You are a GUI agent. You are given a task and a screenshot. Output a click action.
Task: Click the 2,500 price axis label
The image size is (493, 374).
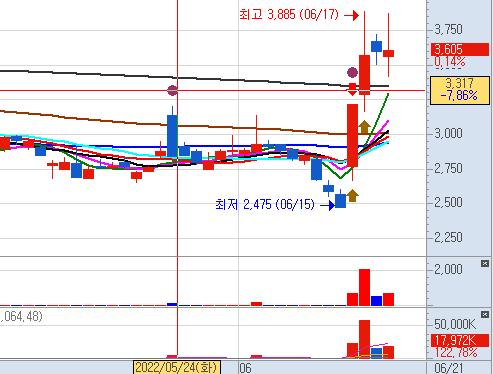pyautogui.click(x=448, y=202)
